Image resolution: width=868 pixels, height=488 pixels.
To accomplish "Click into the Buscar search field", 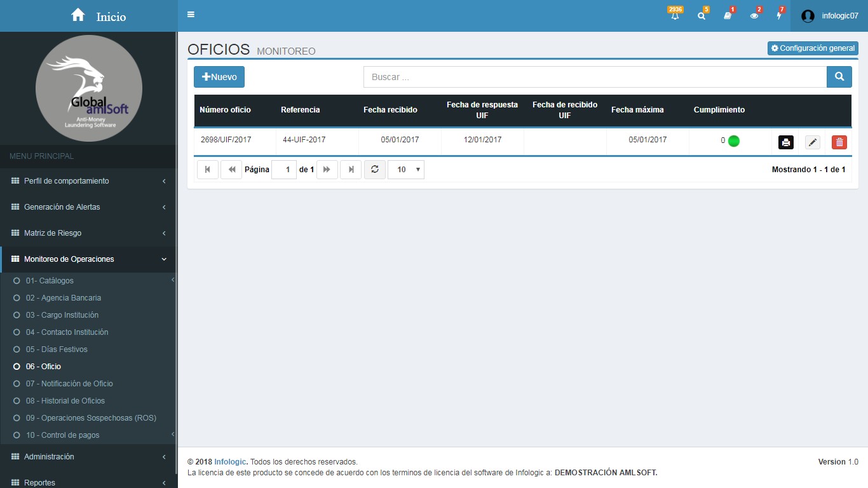I will pos(595,77).
